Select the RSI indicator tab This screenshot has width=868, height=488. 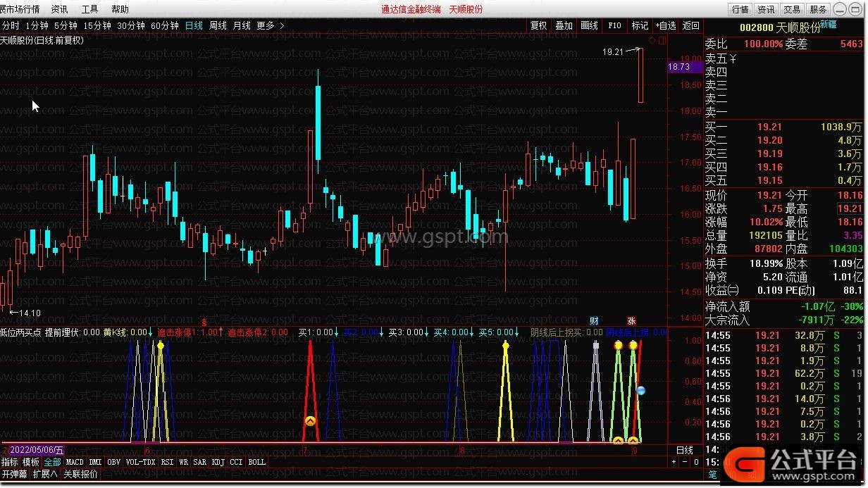167,462
